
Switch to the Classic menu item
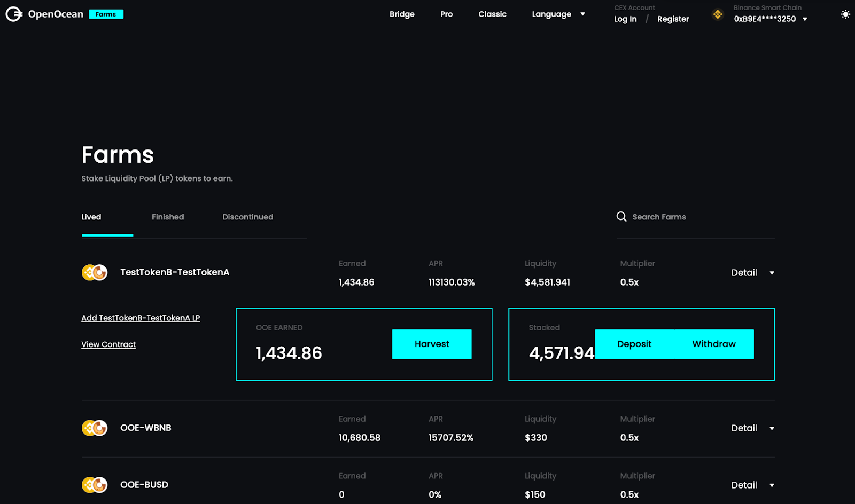[x=492, y=14]
